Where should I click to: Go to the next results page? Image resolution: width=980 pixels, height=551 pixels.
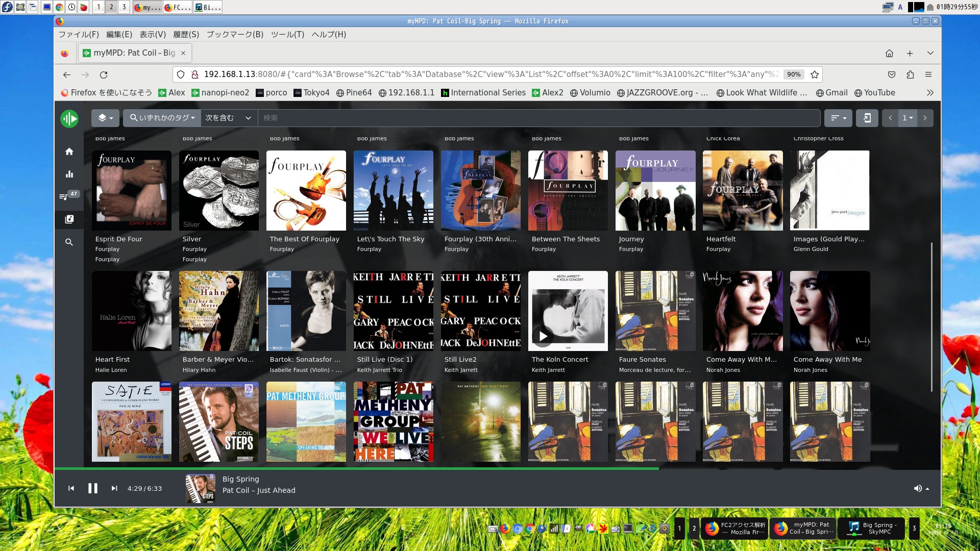click(x=925, y=118)
